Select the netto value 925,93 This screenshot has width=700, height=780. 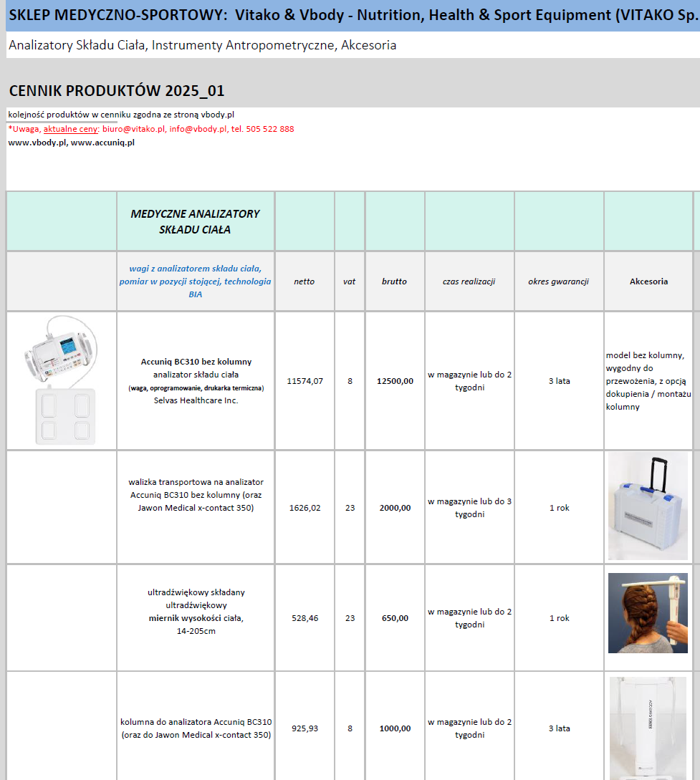click(305, 728)
